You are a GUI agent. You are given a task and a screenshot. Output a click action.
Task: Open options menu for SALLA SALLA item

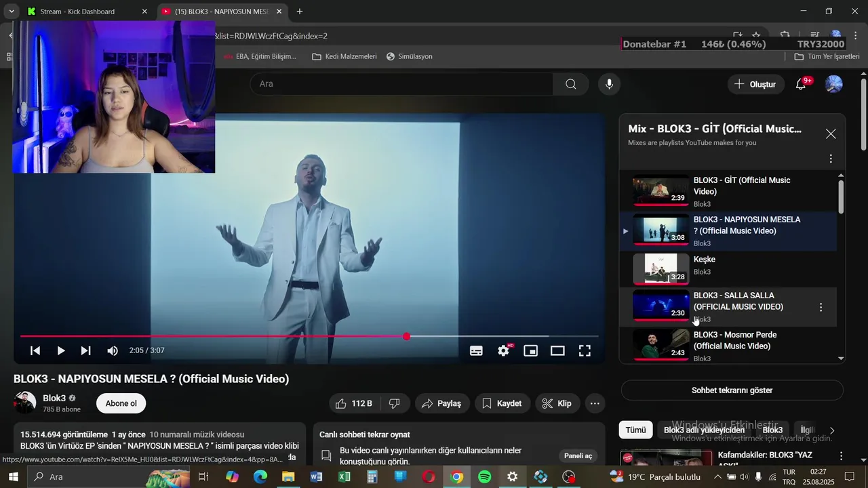821,307
